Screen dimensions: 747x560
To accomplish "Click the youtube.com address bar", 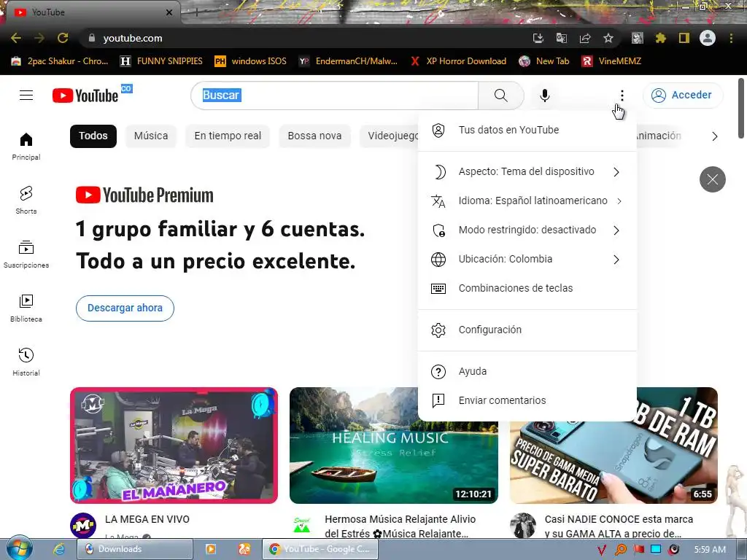I will 305,38.
